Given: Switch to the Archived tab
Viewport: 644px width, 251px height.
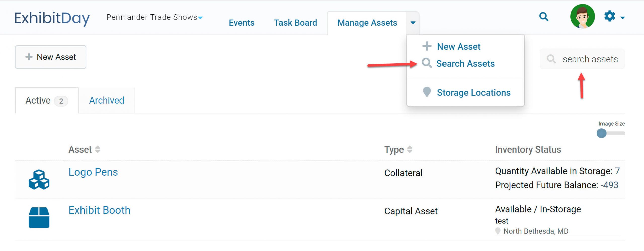Looking at the screenshot, I should tap(106, 101).
